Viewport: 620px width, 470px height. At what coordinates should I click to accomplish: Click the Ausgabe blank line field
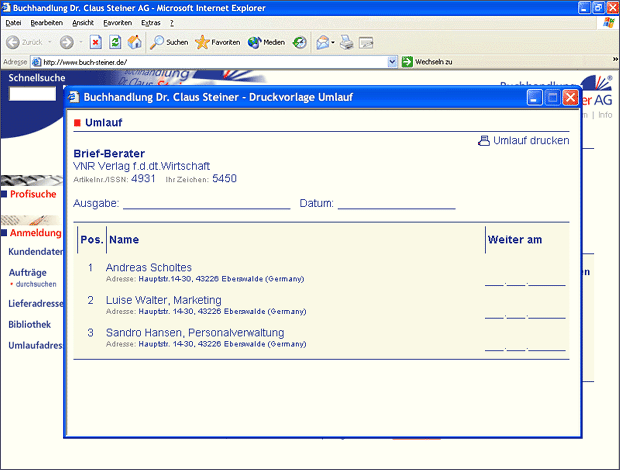206,204
